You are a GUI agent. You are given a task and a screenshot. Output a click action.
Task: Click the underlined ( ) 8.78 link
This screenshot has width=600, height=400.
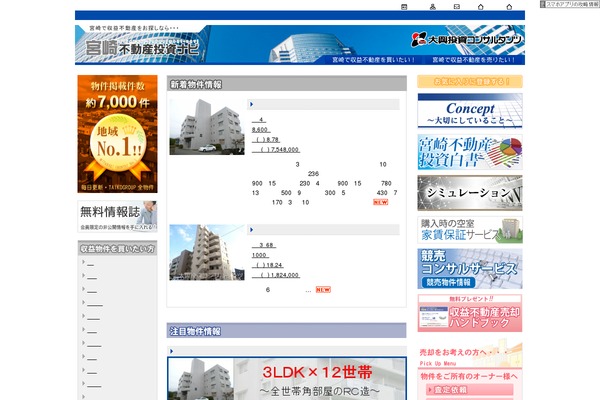pyautogui.click(x=266, y=140)
